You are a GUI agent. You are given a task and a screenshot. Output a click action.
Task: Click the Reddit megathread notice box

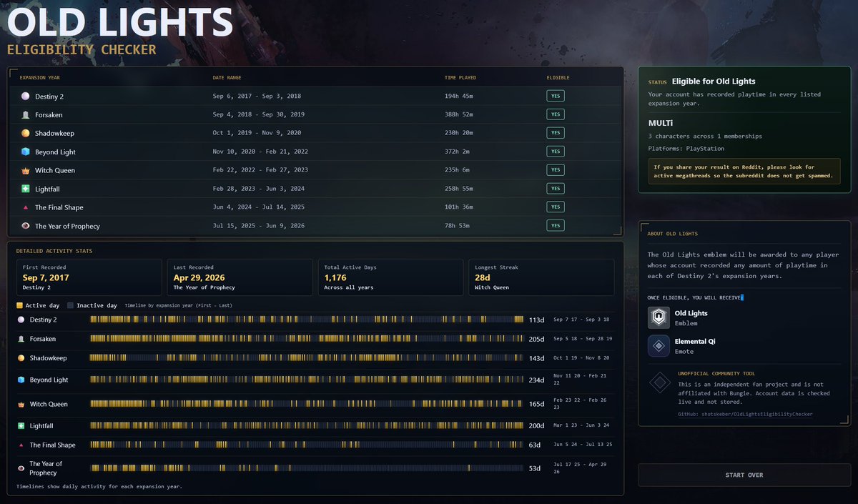[745, 172]
